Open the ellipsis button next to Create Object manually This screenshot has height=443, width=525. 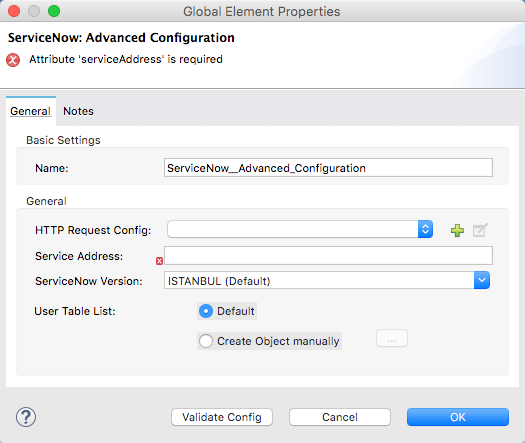pyautogui.click(x=392, y=339)
